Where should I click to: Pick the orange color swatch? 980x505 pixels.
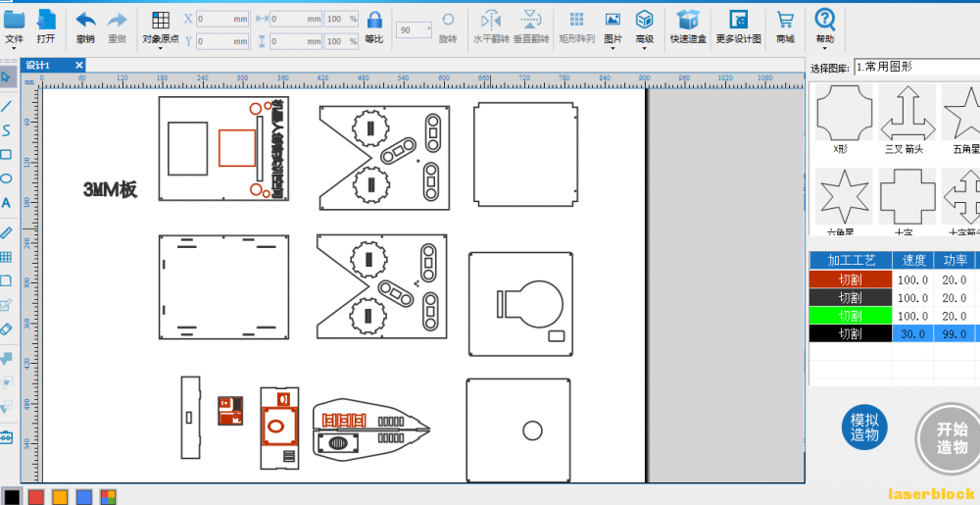[60, 497]
